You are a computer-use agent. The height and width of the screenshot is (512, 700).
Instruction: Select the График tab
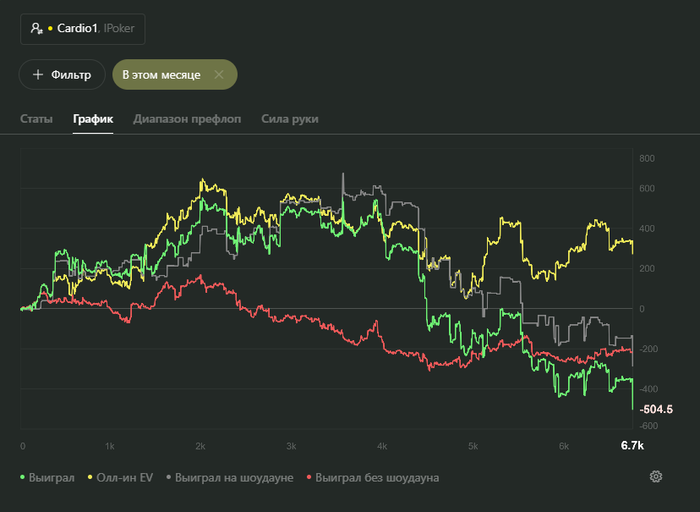coord(93,120)
